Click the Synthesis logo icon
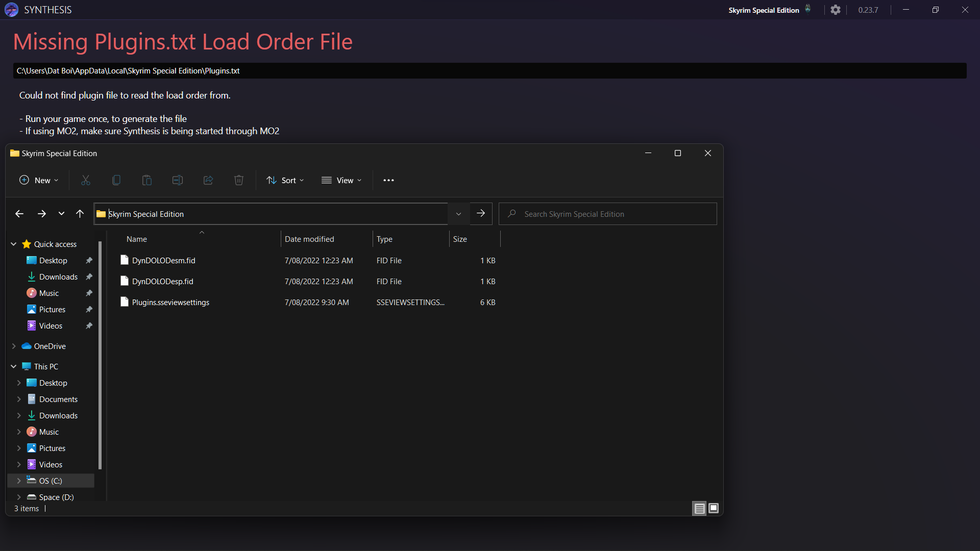 tap(11, 10)
